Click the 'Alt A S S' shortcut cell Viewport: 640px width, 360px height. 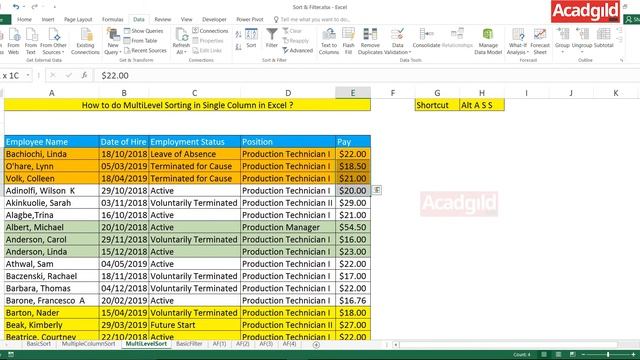[482, 105]
